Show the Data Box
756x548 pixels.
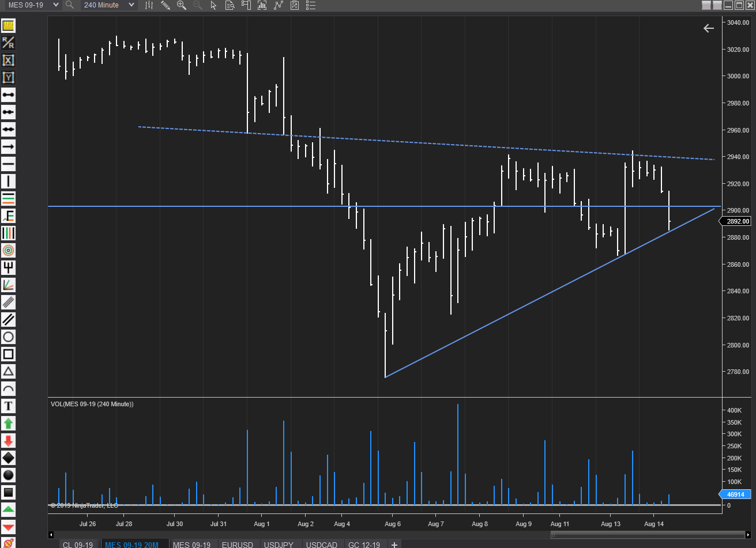[230, 5]
